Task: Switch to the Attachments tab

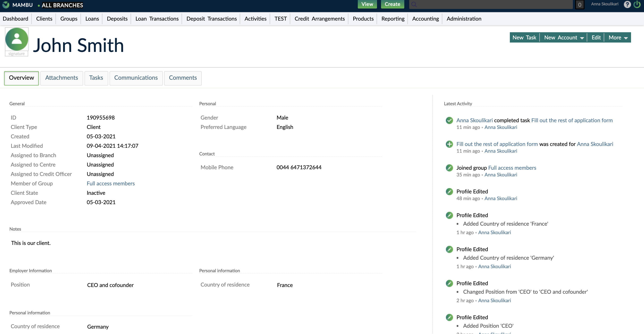Action: (x=61, y=78)
